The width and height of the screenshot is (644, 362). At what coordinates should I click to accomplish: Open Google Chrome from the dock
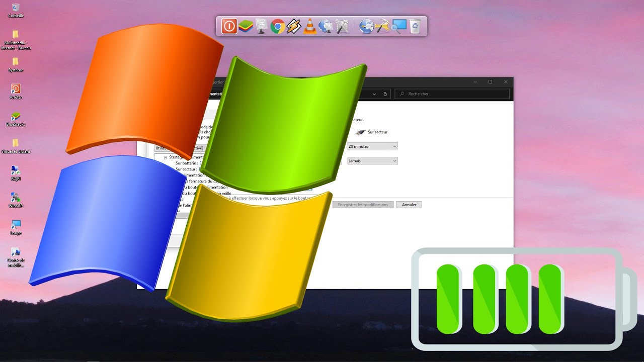[277, 26]
